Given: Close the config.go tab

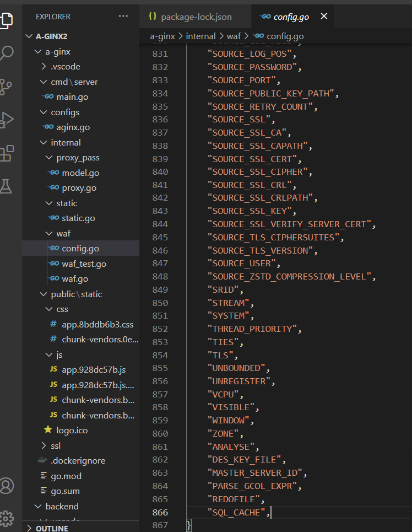Looking at the screenshot, I should [324, 17].
